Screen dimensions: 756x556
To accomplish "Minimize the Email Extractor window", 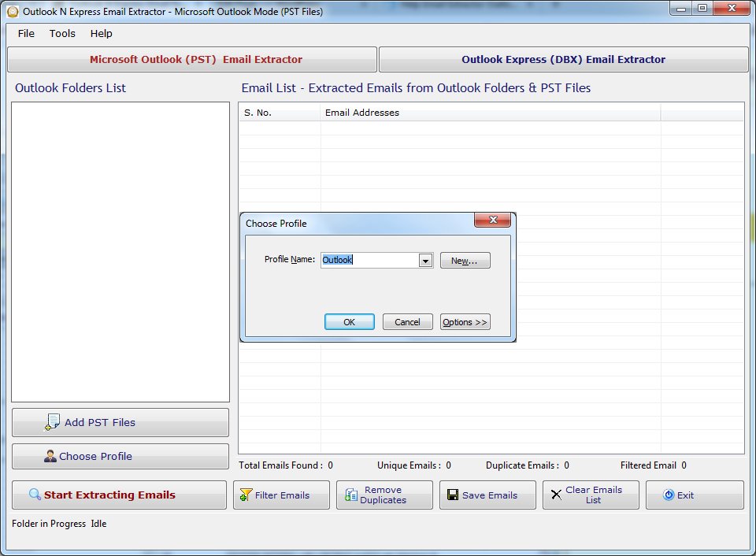I will click(x=680, y=8).
